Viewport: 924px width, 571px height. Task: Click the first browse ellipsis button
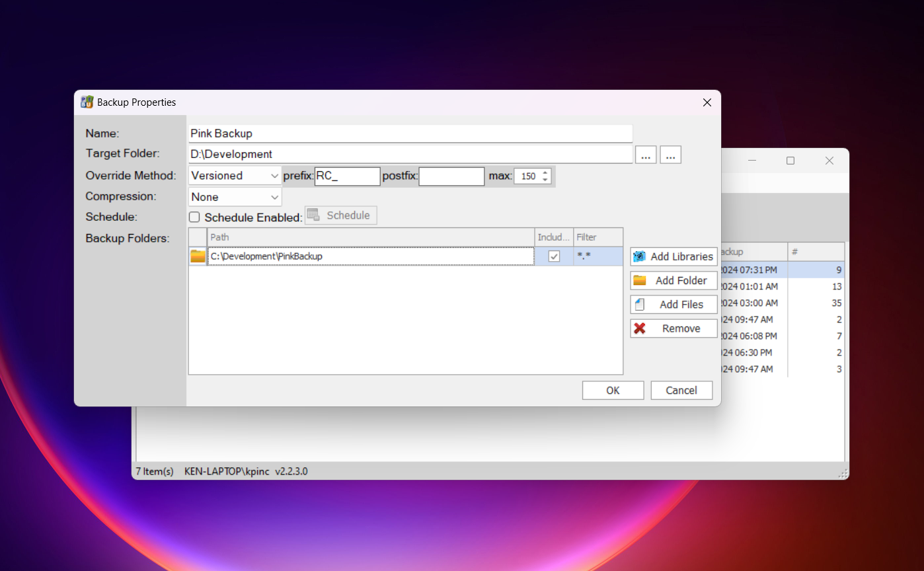646,155
